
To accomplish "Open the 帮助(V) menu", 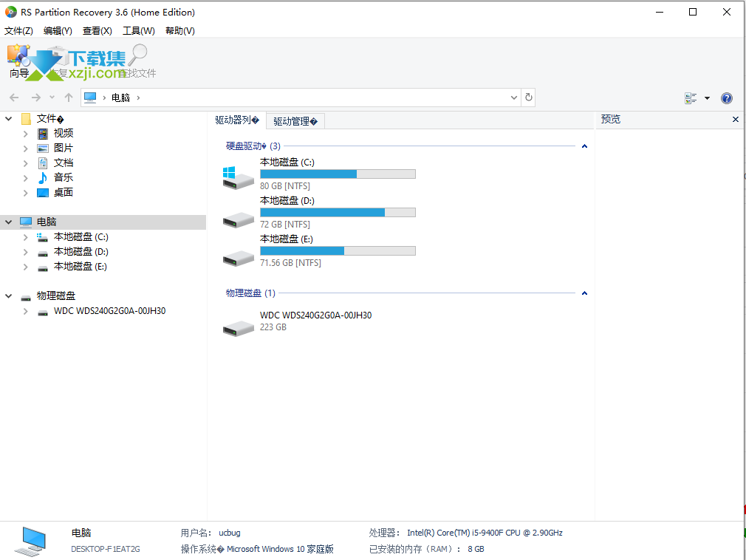I will point(179,31).
